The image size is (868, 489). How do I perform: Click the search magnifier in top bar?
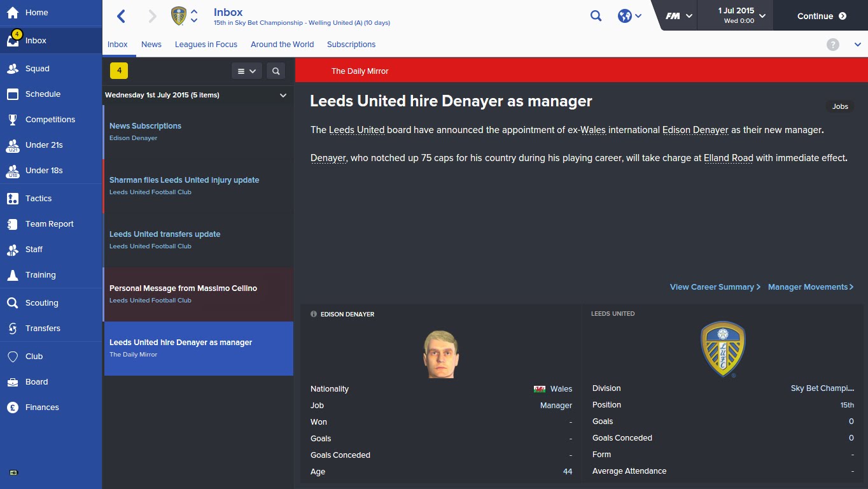point(596,16)
